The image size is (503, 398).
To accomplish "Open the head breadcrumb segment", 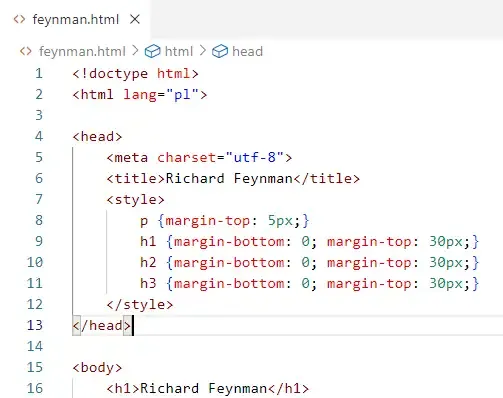I will [x=247, y=51].
